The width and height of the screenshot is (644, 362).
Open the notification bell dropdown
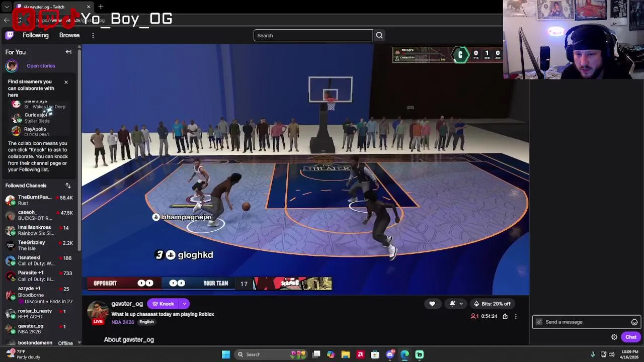tap(456, 304)
